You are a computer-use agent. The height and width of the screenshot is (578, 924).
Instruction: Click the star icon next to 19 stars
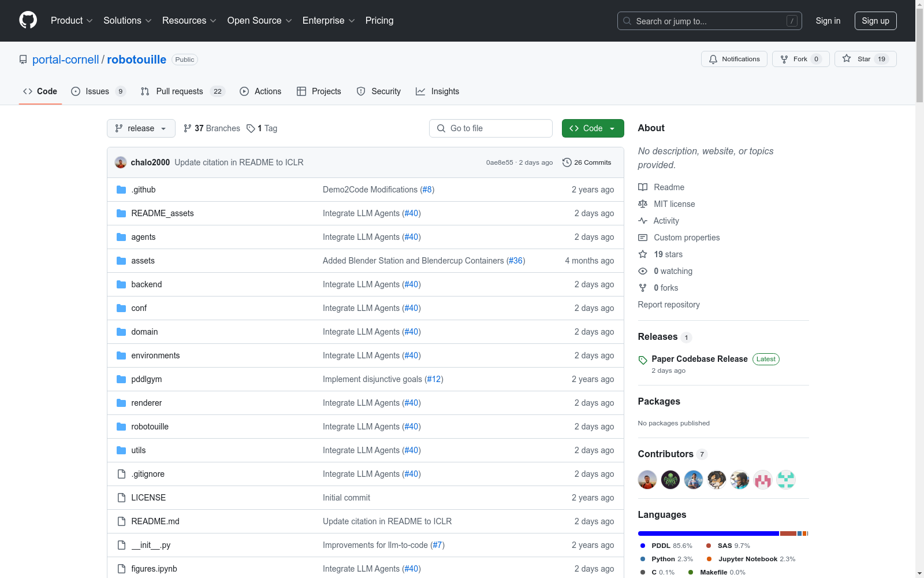point(643,254)
